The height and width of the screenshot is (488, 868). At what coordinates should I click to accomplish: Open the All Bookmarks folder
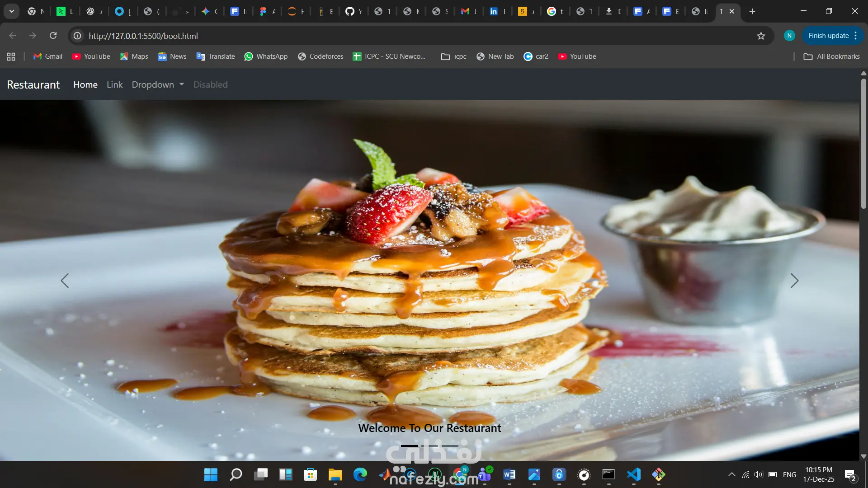pos(831,56)
